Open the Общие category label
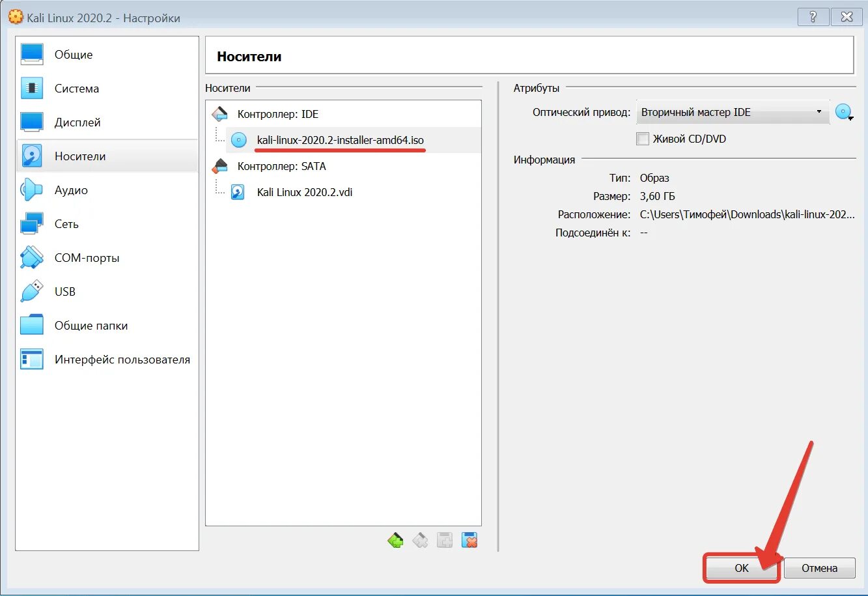Viewport: 868px width, 596px height. [x=74, y=55]
